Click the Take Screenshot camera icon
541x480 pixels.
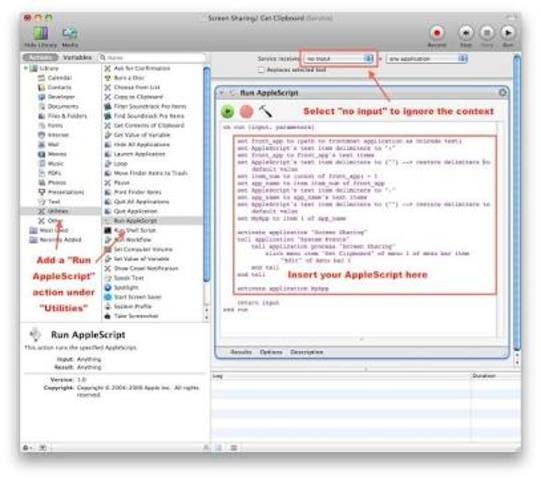click(108, 316)
